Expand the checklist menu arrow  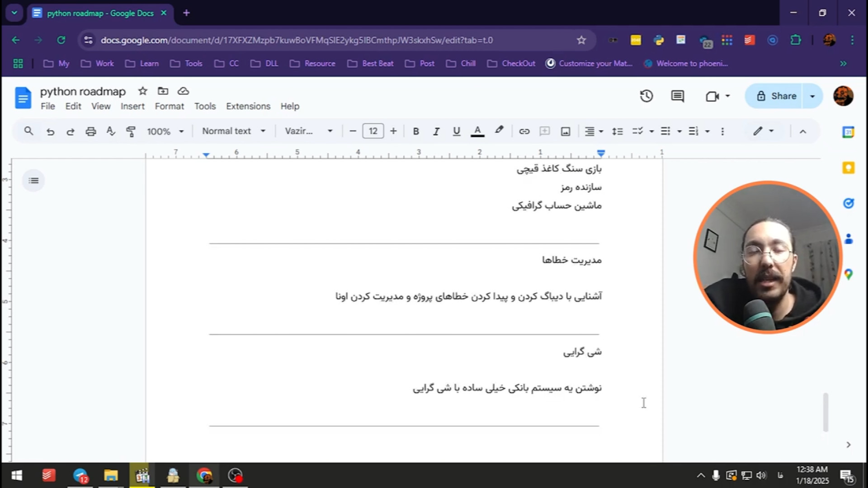pyautogui.click(x=651, y=131)
